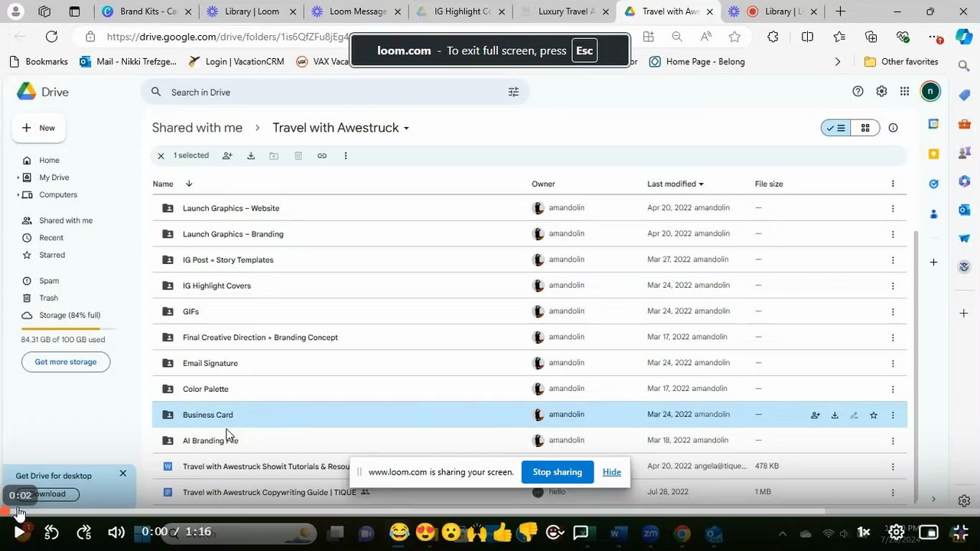Viewport: 980px width, 551px height.
Task: Get link for the selected item
Action: coord(322,156)
